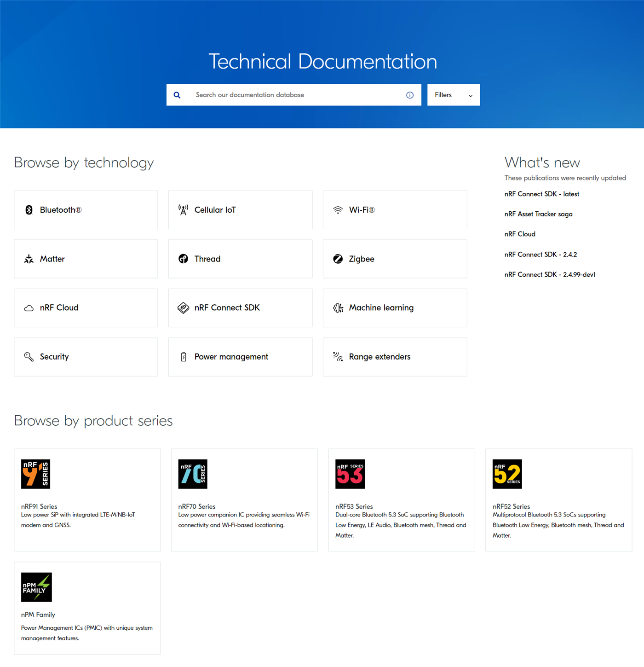Click 'These publications were recently updated' text

point(565,178)
